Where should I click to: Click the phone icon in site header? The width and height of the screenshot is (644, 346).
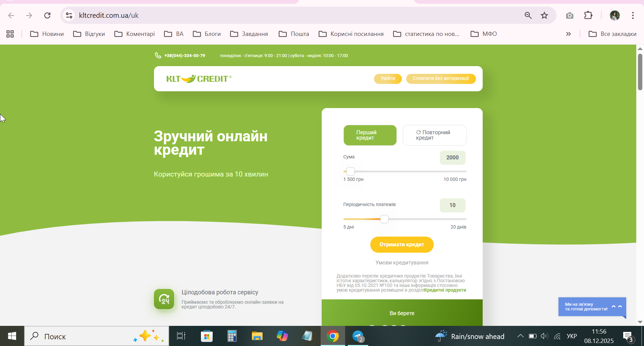[x=158, y=55]
